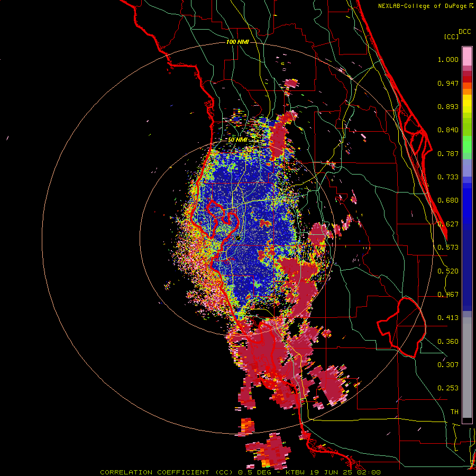Pick the 0.787 scale value
476x476 pixels.
tap(448, 153)
